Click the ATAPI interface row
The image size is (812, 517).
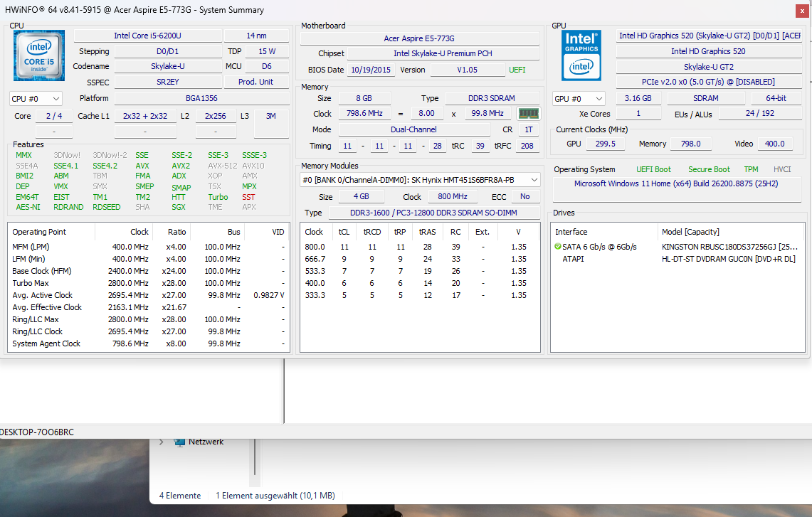pyautogui.click(x=573, y=259)
